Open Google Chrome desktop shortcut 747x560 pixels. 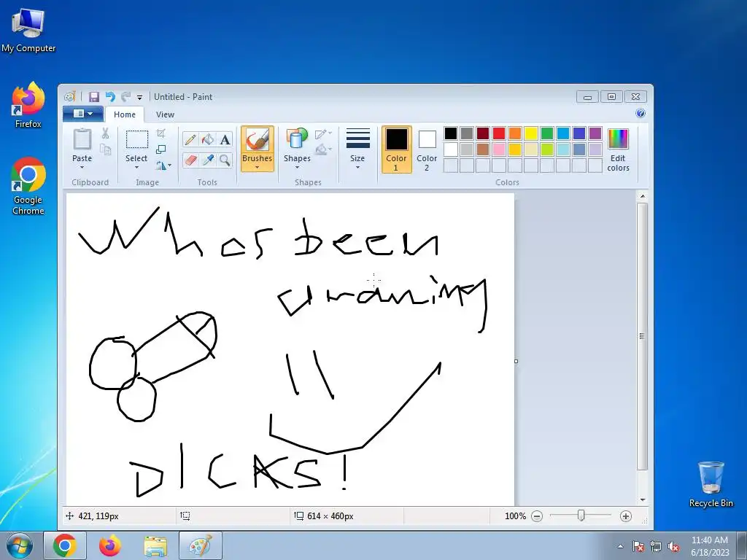(x=28, y=186)
